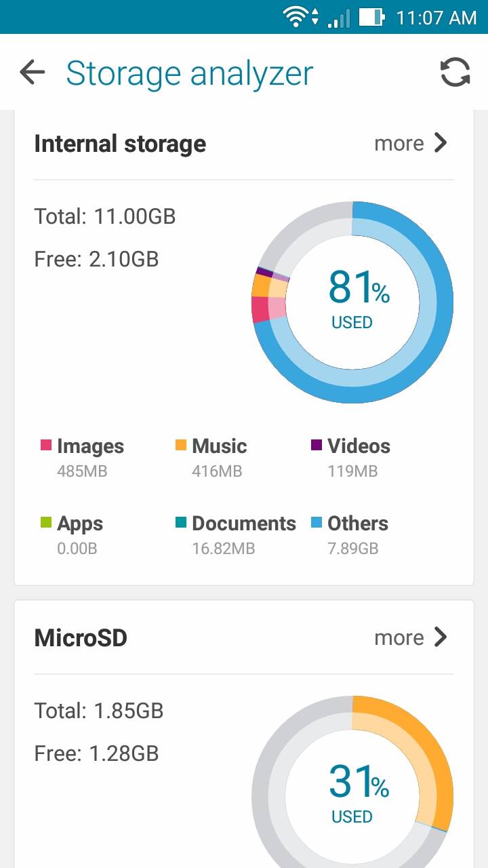The height and width of the screenshot is (868, 488).
Task: Expand MicroSD details with chevron arrow
Action: pos(441,637)
